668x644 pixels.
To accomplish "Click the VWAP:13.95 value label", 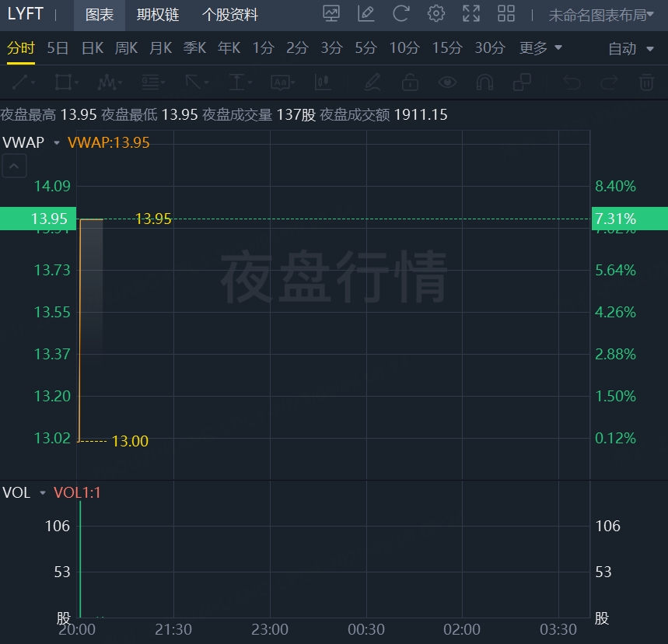I will point(109,142).
